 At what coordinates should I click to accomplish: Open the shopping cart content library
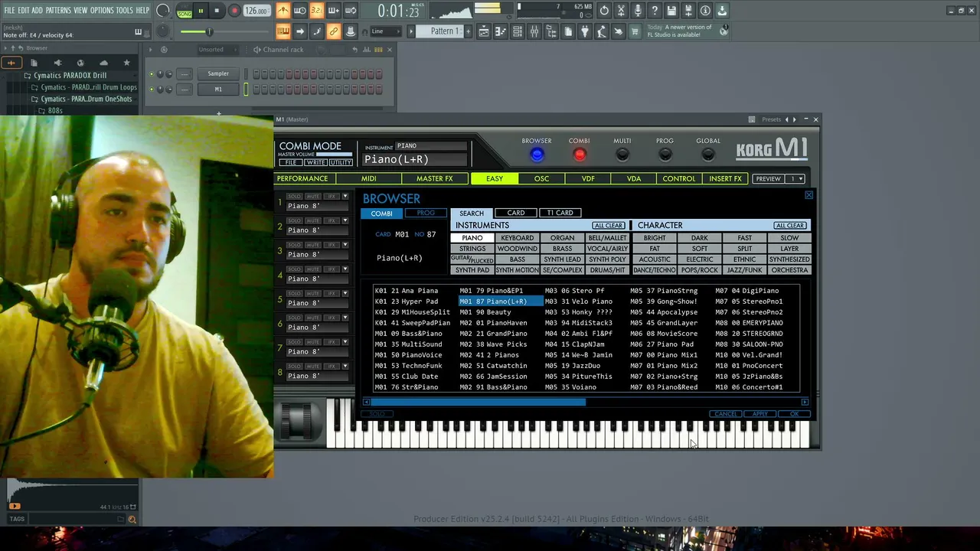[635, 31]
